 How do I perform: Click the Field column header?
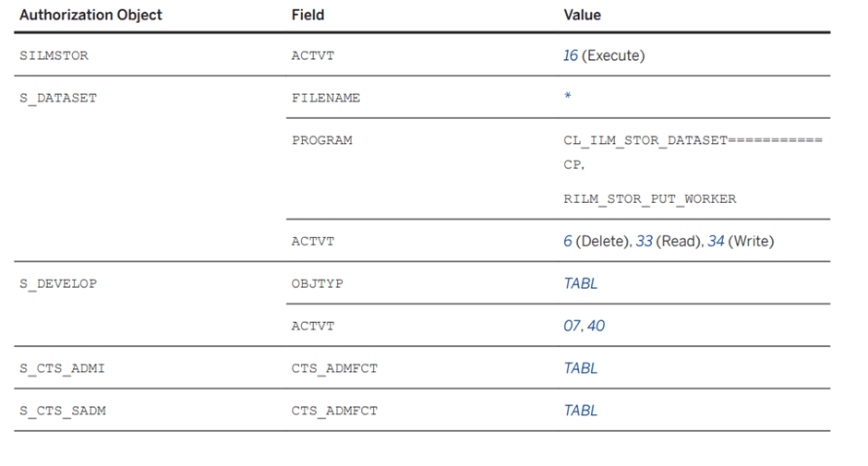coord(307,15)
